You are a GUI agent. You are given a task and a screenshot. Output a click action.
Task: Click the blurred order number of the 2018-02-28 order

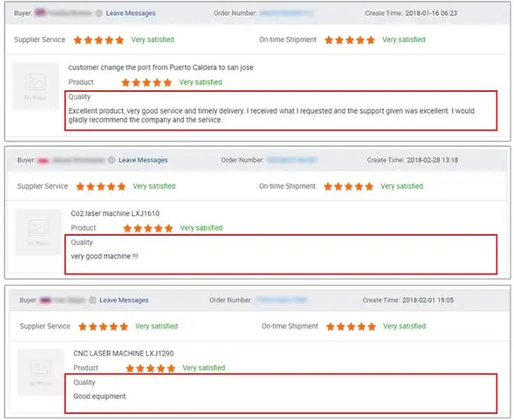coord(291,160)
